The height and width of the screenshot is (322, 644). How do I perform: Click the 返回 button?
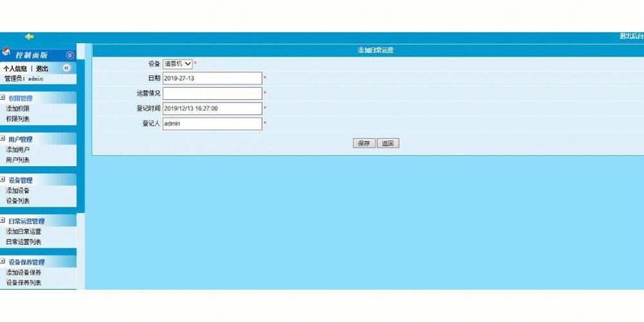pos(388,144)
